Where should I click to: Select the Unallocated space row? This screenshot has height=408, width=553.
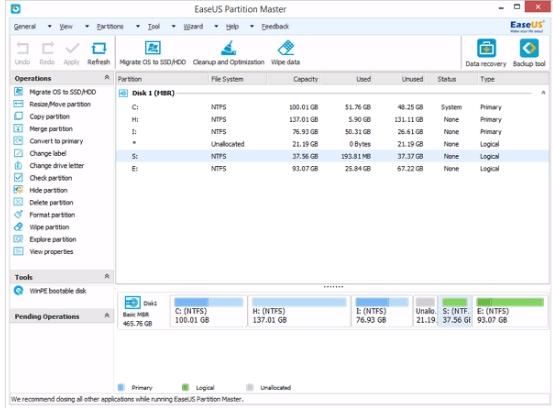coord(332,144)
